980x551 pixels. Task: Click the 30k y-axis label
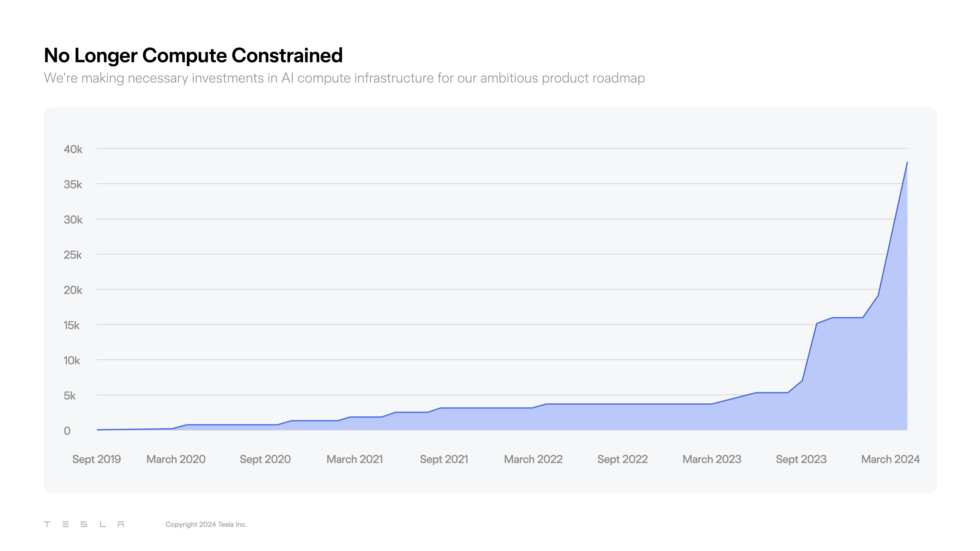pyautogui.click(x=73, y=219)
